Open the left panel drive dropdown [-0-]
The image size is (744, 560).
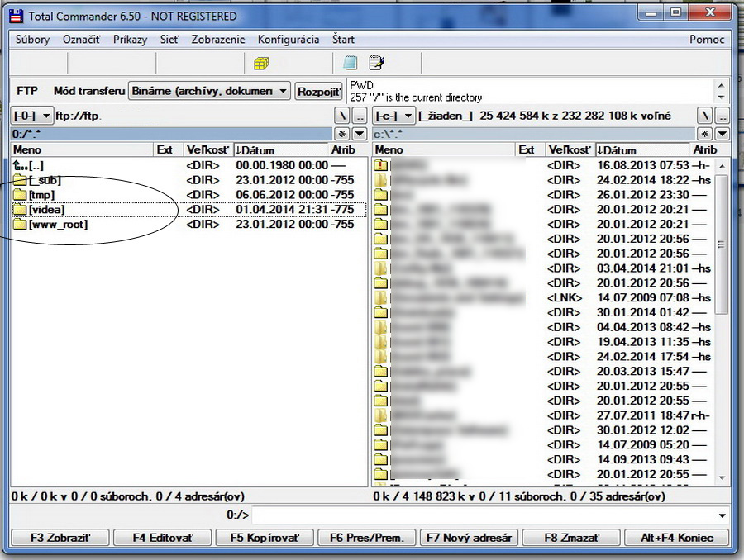coord(31,116)
